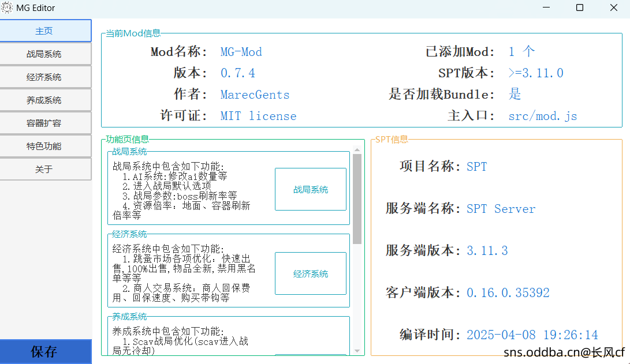This screenshot has height=364, width=630.
Task: Click the blue 保存 button
Action: [x=46, y=351]
